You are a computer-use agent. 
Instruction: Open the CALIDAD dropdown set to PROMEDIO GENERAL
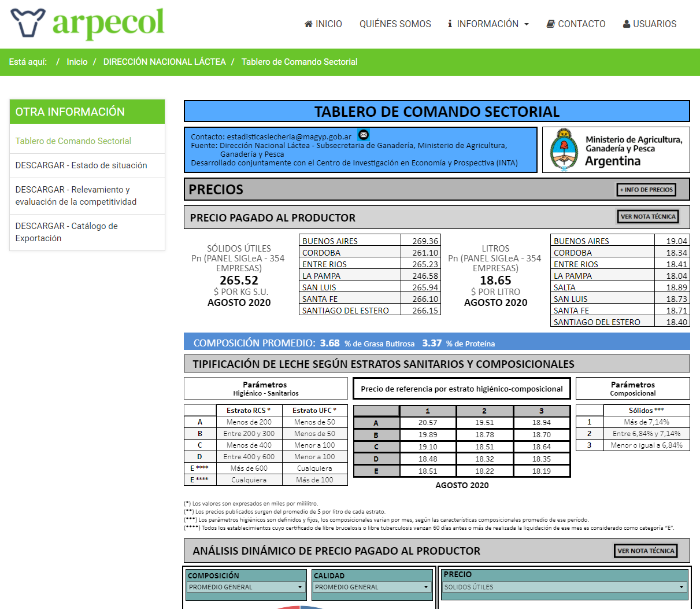pos(372,587)
